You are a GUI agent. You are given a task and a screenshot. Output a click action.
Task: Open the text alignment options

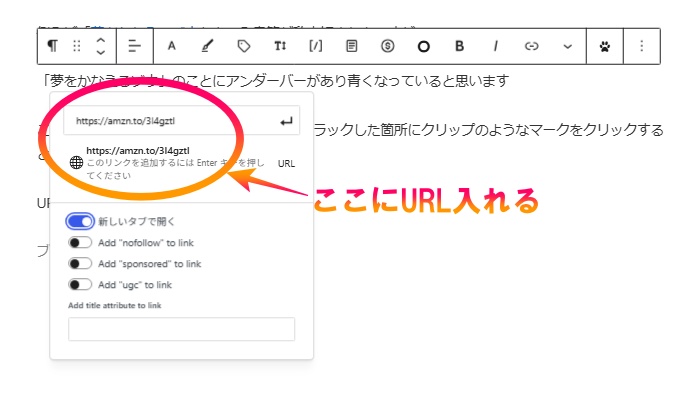pos(135,46)
